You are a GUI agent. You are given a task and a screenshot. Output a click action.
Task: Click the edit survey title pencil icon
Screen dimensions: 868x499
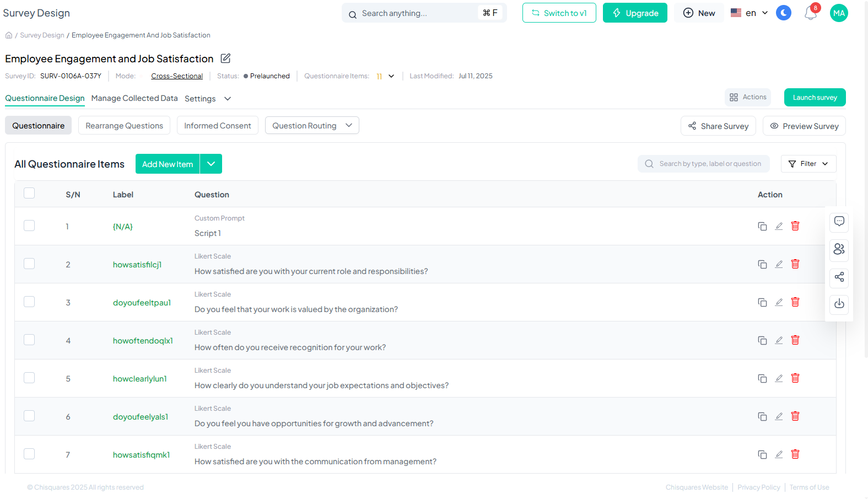coord(225,58)
